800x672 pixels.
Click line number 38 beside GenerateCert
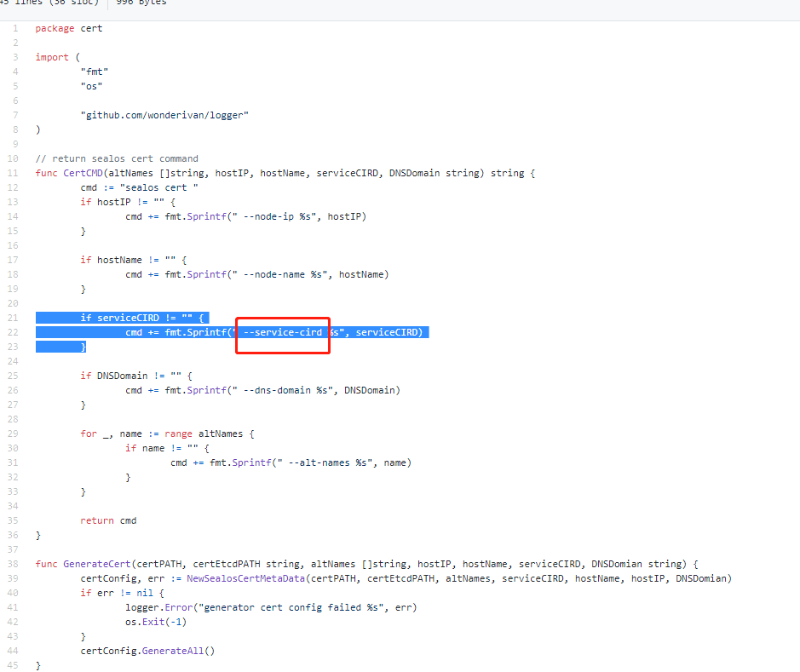[15, 563]
